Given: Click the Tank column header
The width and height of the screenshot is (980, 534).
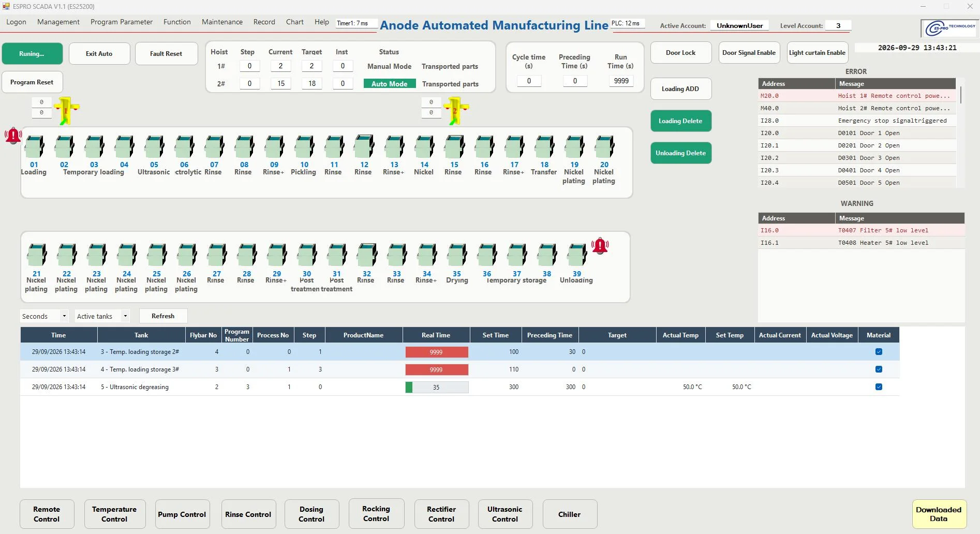Looking at the screenshot, I should click(x=141, y=335).
